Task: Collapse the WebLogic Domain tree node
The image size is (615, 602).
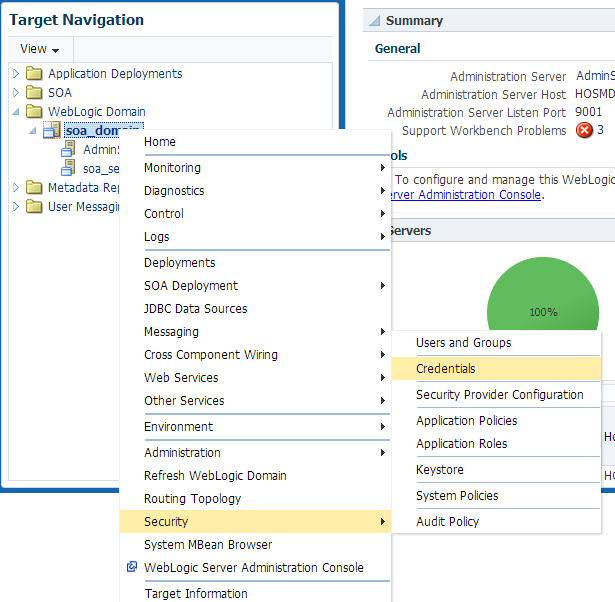Action: [x=15, y=112]
